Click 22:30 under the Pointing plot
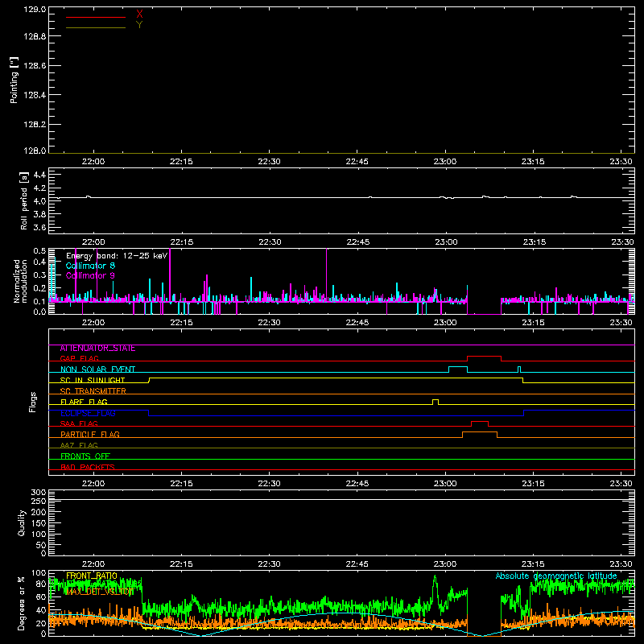 pos(270,162)
